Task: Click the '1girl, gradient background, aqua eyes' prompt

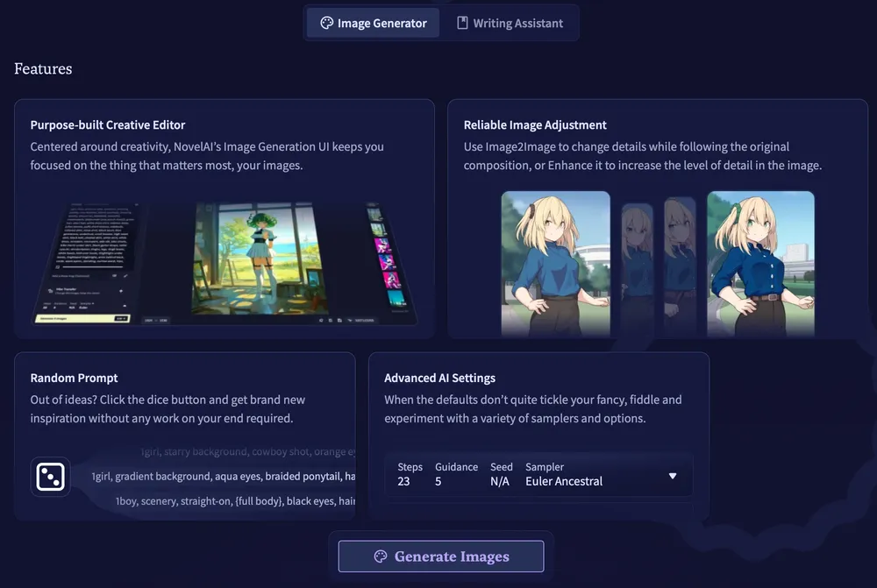Action: 223,476
